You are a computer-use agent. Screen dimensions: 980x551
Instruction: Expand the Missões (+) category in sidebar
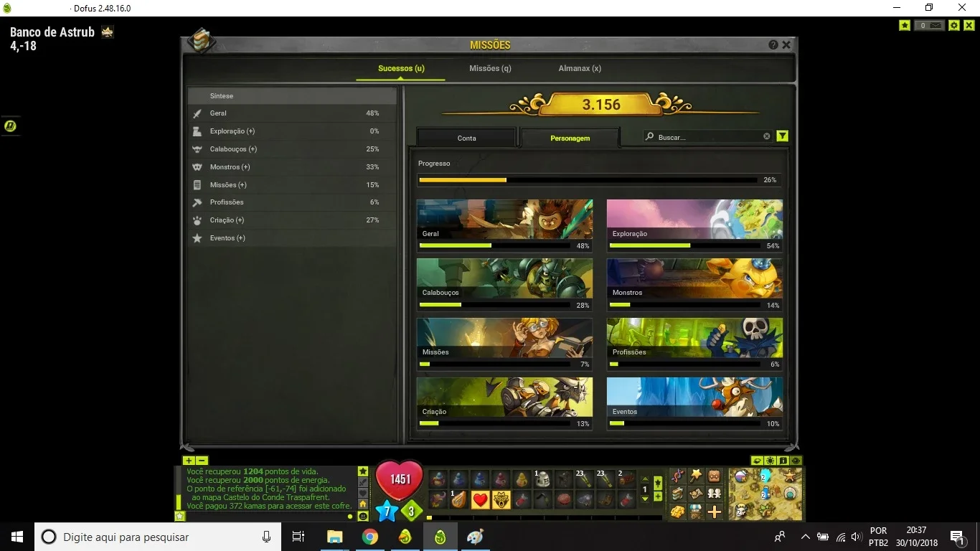(x=293, y=185)
